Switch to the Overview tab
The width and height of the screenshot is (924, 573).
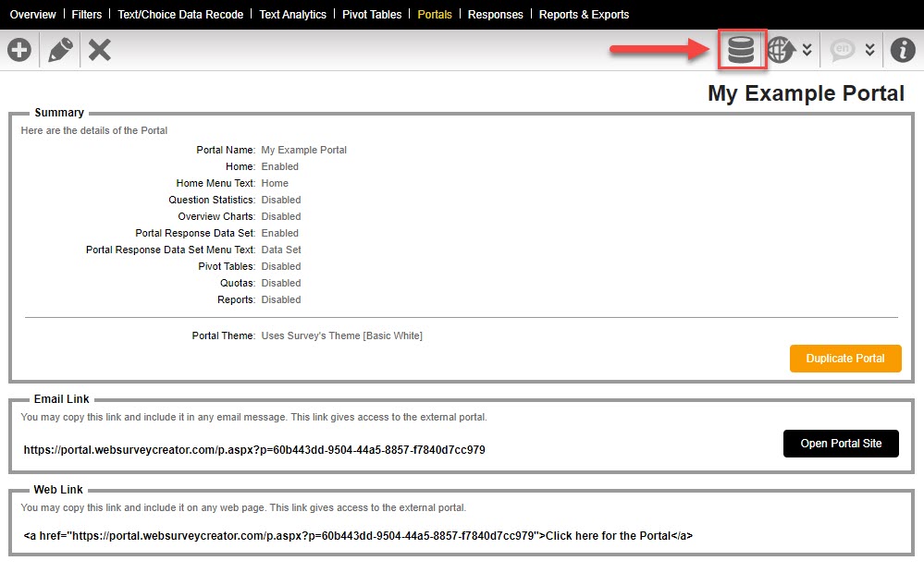tap(32, 15)
